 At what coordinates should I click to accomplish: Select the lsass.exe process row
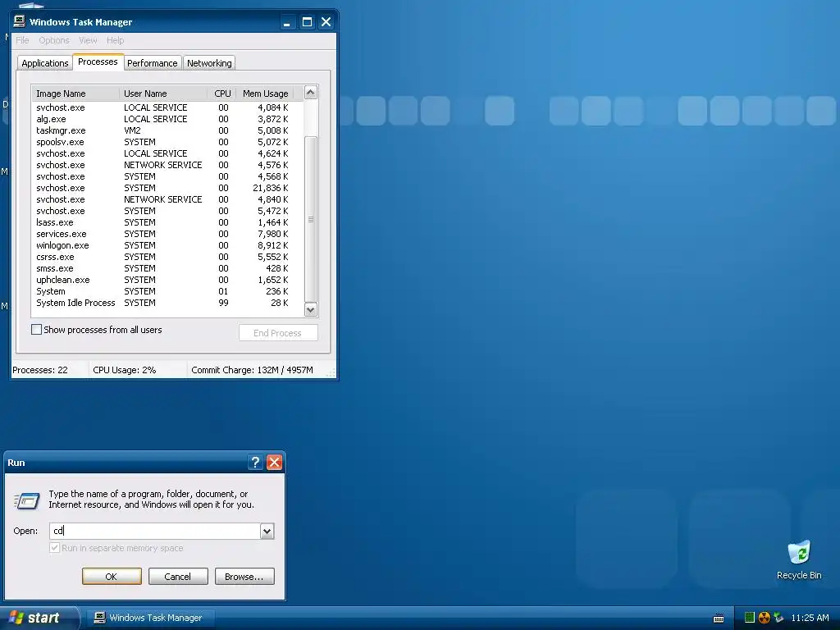[x=162, y=222]
